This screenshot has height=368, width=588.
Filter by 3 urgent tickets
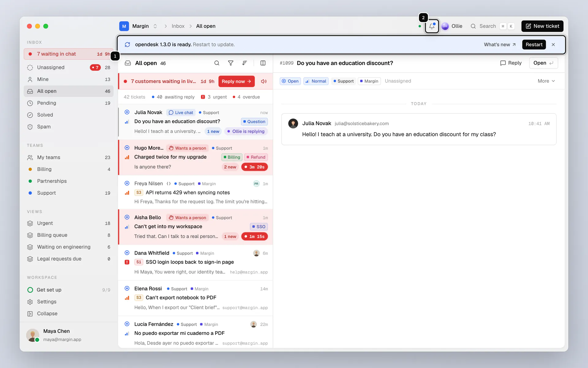click(214, 97)
